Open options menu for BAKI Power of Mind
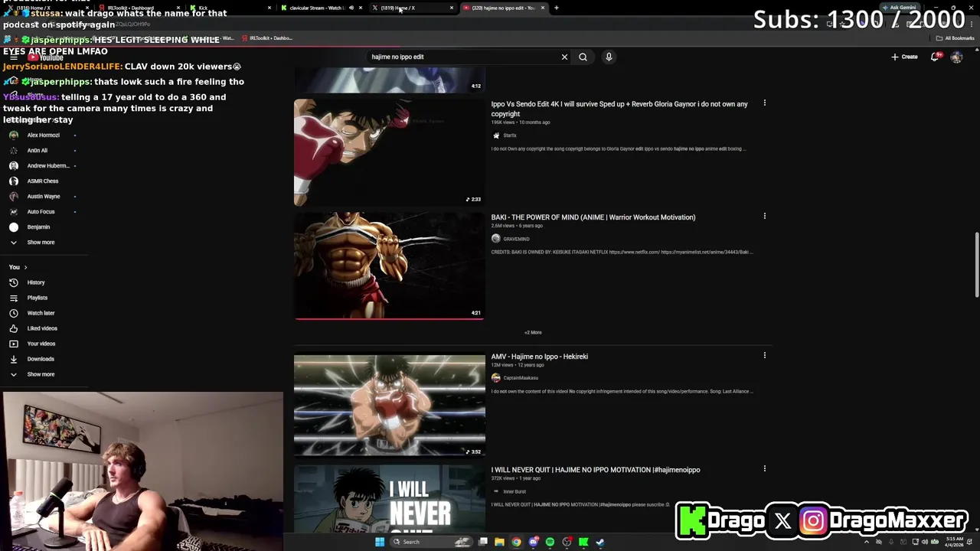 click(764, 216)
